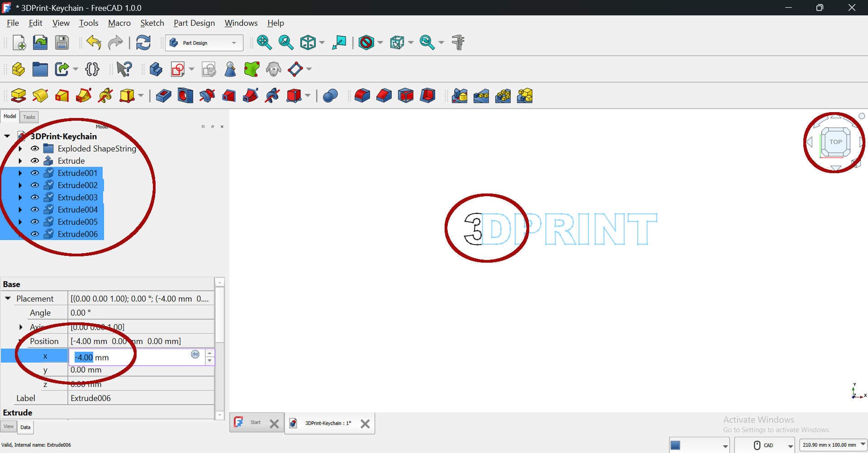Hide Extrude004 with its eye icon
868x453 pixels.
35,209
